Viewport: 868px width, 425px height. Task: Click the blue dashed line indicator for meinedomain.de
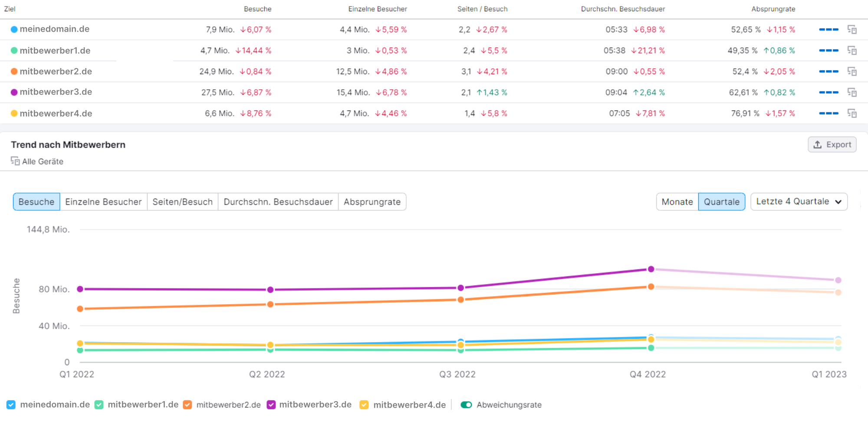[829, 29]
